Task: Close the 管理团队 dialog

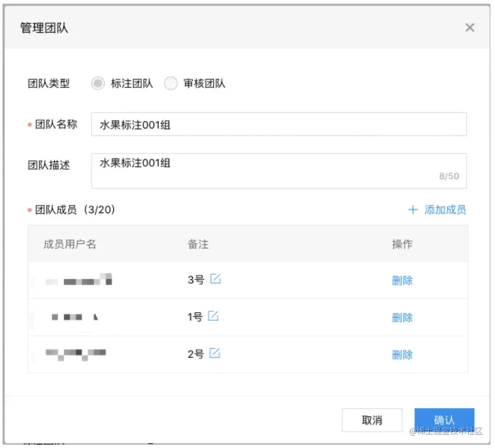Action: pyautogui.click(x=470, y=28)
